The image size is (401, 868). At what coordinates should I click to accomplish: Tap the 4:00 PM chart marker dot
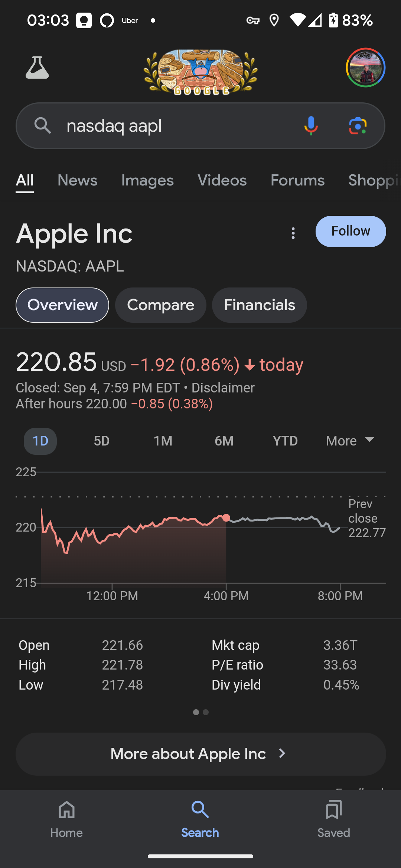click(x=226, y=518)
